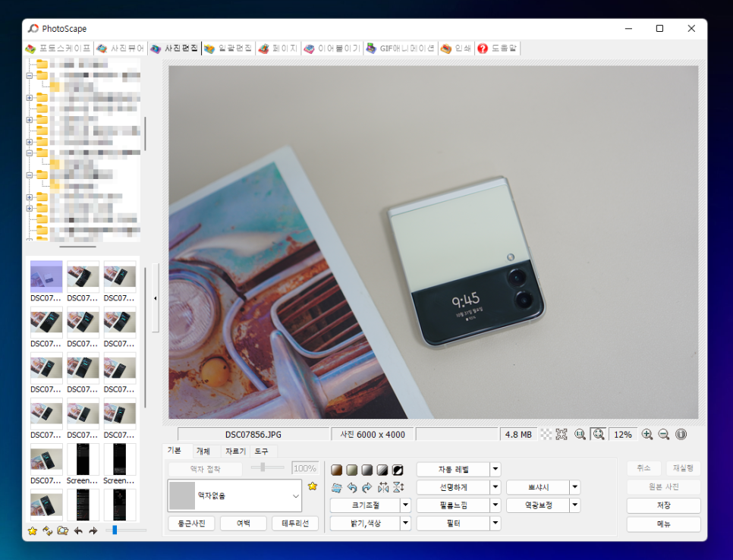Screen dimensions: 733x560
Task: Rotate the photo 90 degrees right
Action: pyautogui.click(x=367, y=488)
